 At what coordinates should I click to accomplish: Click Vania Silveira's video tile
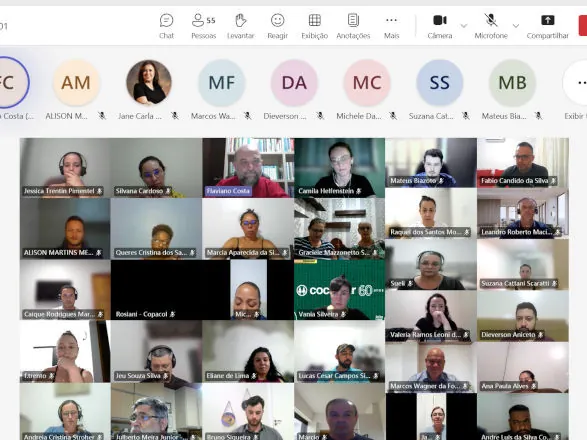click(x=340, y=289)
